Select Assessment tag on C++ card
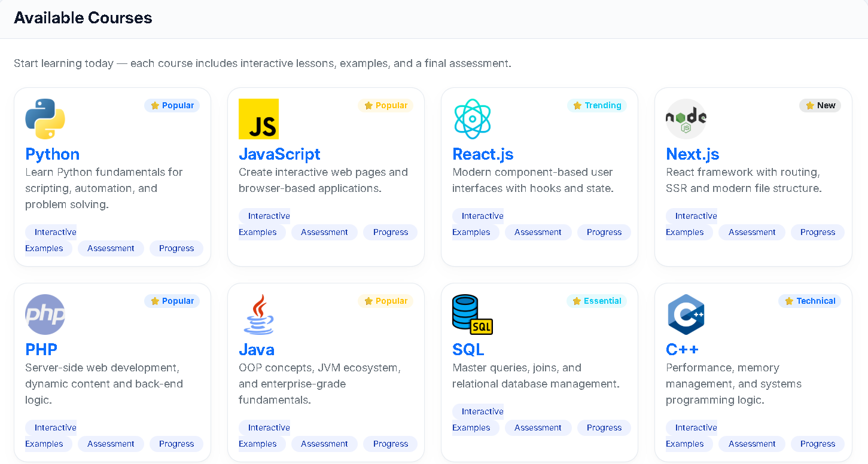The image size is (868, 464). [752, 444]
